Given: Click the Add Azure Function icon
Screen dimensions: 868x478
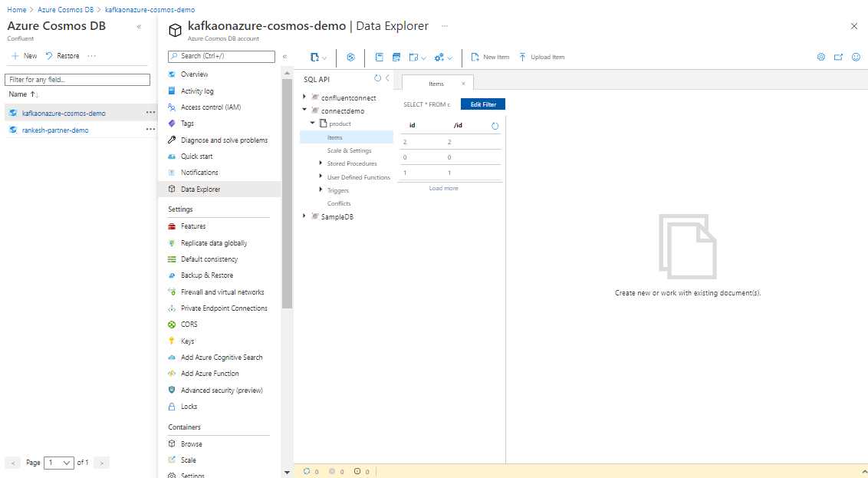Looking at the screenshot, I should [172, 374].
